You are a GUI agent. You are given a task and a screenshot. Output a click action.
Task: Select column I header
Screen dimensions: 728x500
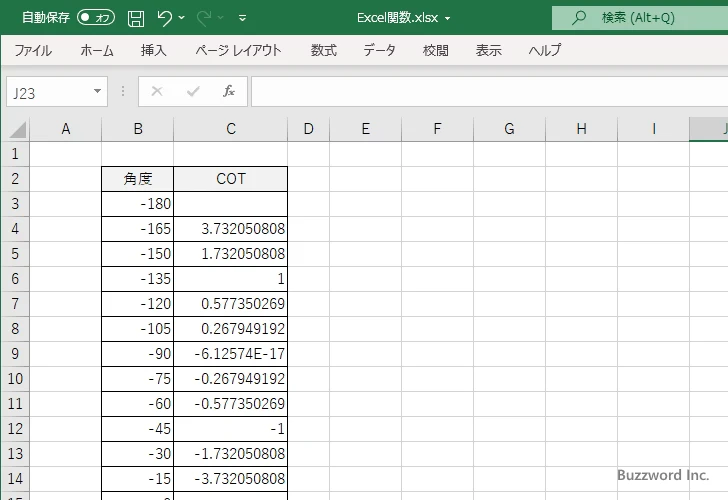click(x=653, y=129)
